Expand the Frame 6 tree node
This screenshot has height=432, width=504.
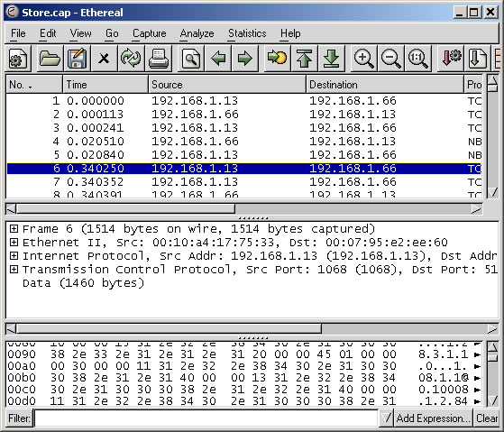pos(14,228)
